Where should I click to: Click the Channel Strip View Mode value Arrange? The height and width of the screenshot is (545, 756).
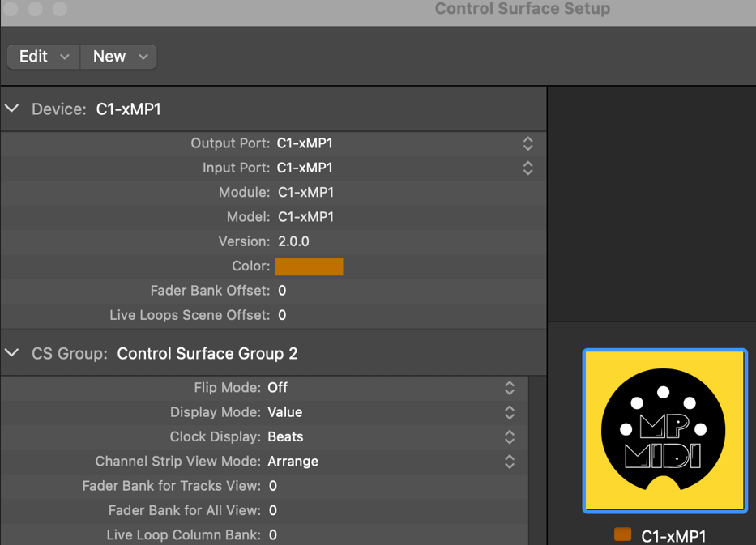point(293,461)
